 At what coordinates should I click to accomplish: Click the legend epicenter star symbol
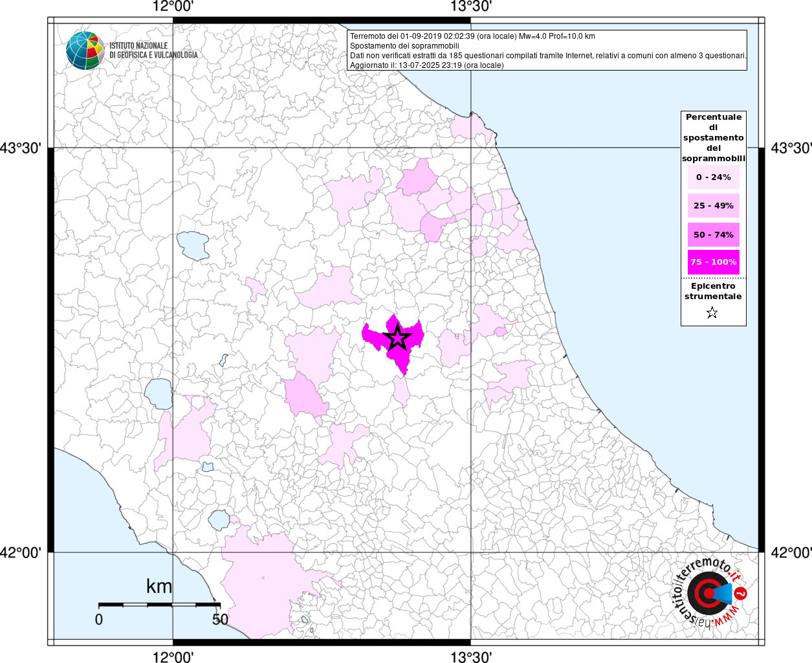tap(712, 313)
